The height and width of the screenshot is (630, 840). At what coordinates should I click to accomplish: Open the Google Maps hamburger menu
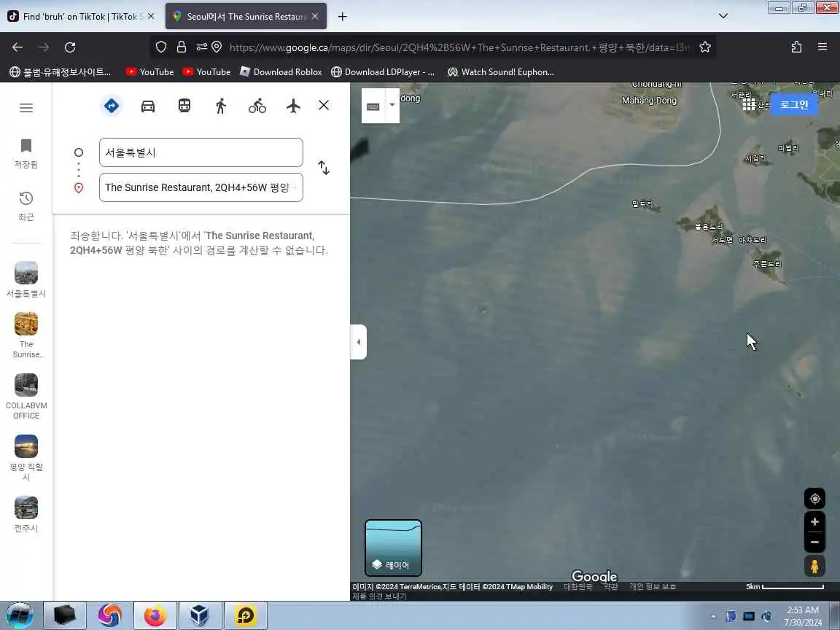coord(26,108)
